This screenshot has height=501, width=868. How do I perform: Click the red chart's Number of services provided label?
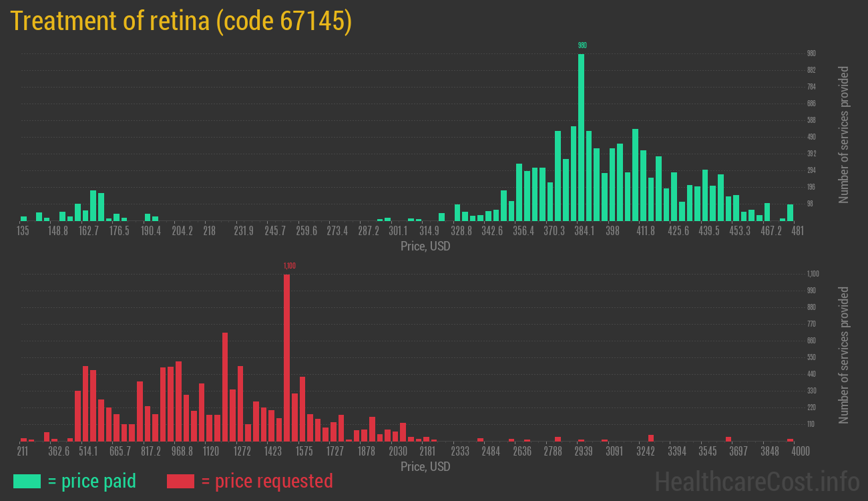(844, 355)
